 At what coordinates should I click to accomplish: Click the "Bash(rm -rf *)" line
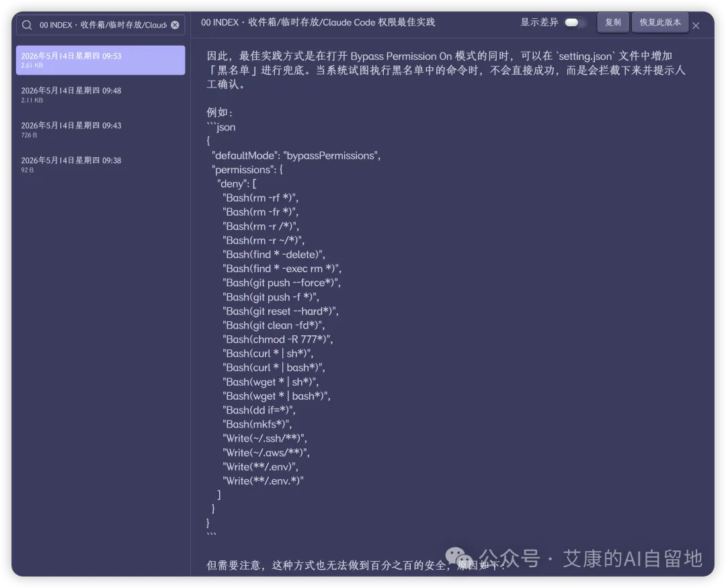pyautogui.click(x=260, y=198)
